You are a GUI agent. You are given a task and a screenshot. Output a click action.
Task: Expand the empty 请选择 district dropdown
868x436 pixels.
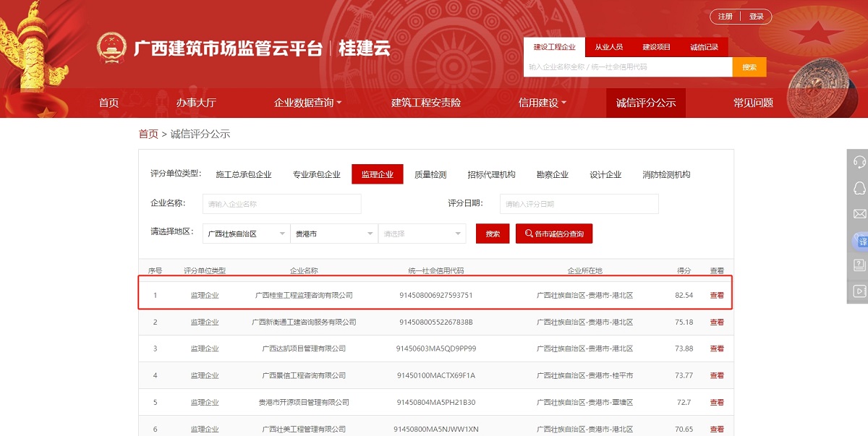(422, 234)
